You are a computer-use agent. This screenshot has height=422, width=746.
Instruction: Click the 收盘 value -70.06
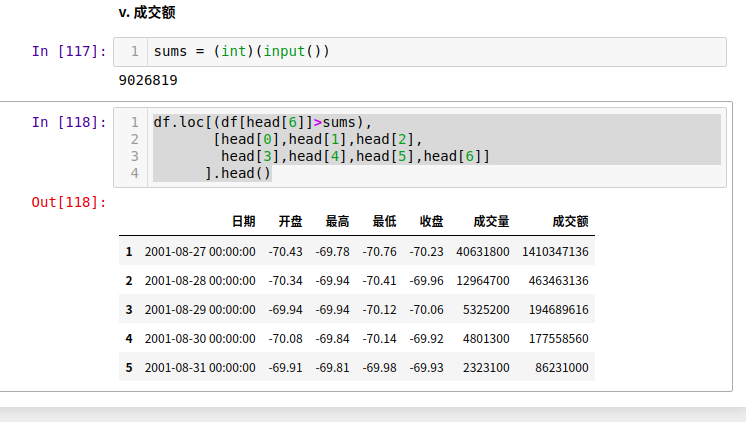pos(427,310)
